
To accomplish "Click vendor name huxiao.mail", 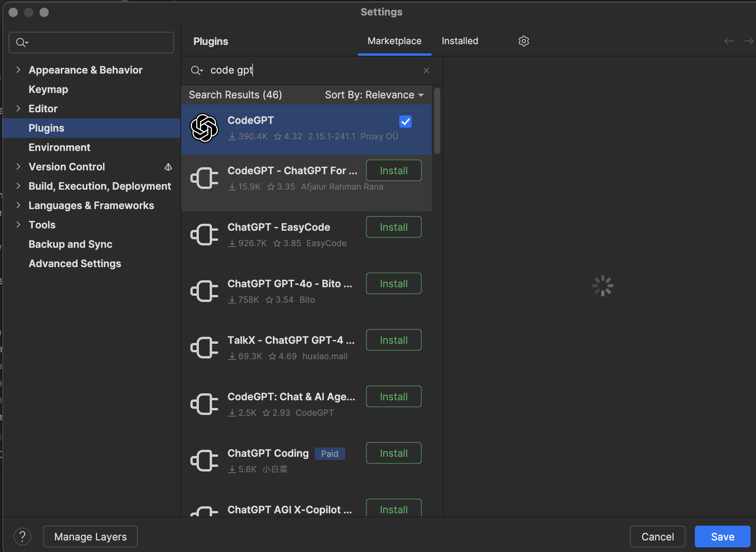I will (325, 356).
